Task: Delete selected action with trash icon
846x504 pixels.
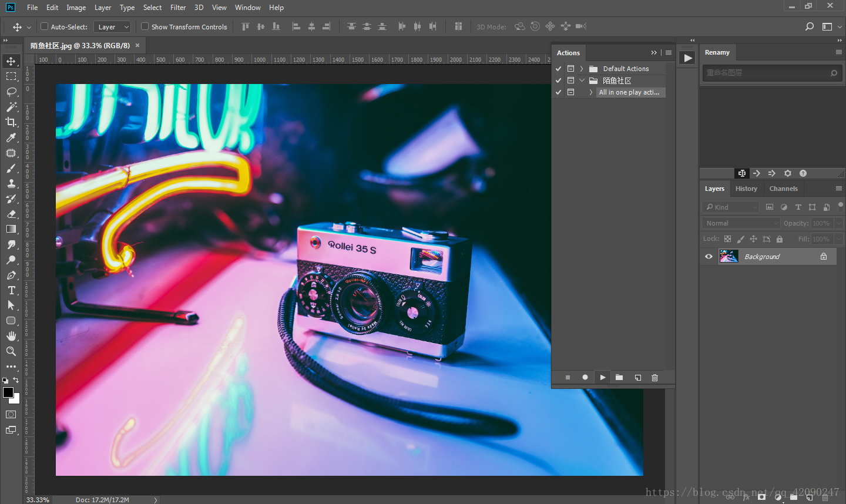Action: pos(654,378)
